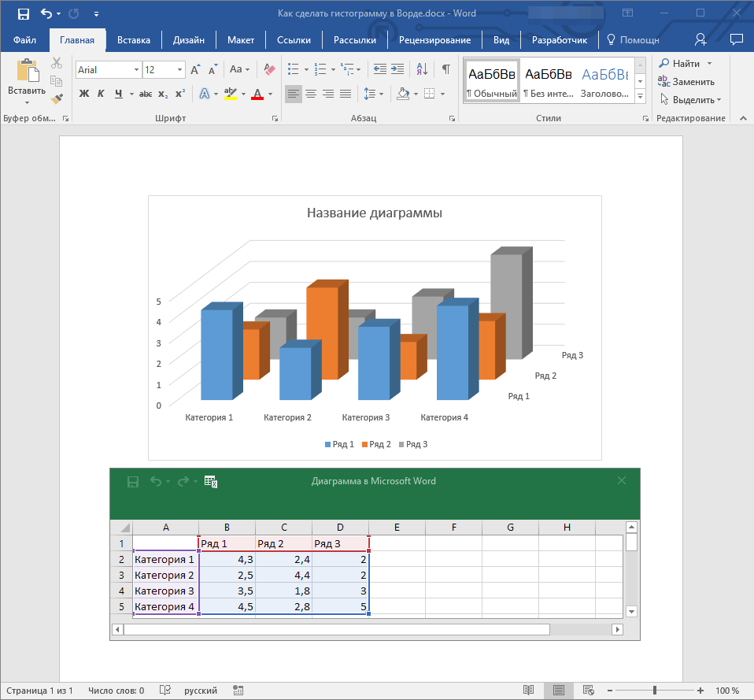Toggle paragraph marks (¶) display

pyautogui.click(x=445, y=69)
